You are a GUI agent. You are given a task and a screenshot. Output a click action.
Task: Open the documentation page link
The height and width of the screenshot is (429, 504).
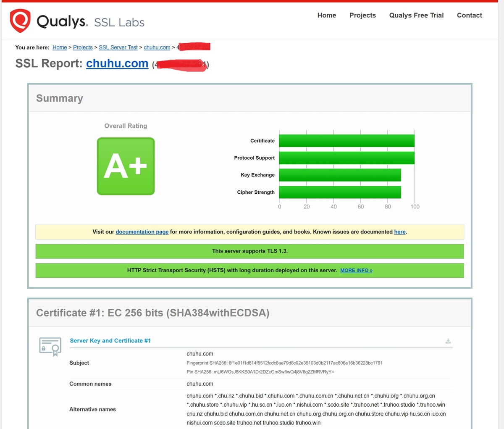coord(142,232)
